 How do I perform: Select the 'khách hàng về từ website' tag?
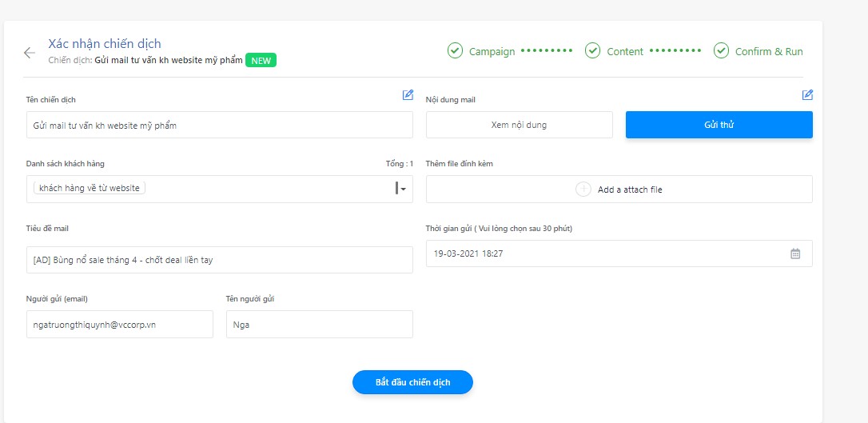[90, 188]
